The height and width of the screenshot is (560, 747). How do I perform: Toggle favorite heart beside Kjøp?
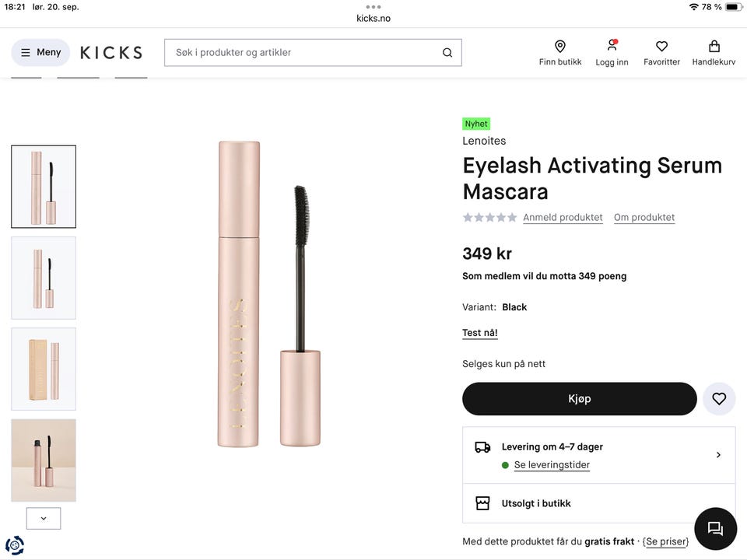tap(719, 399)
